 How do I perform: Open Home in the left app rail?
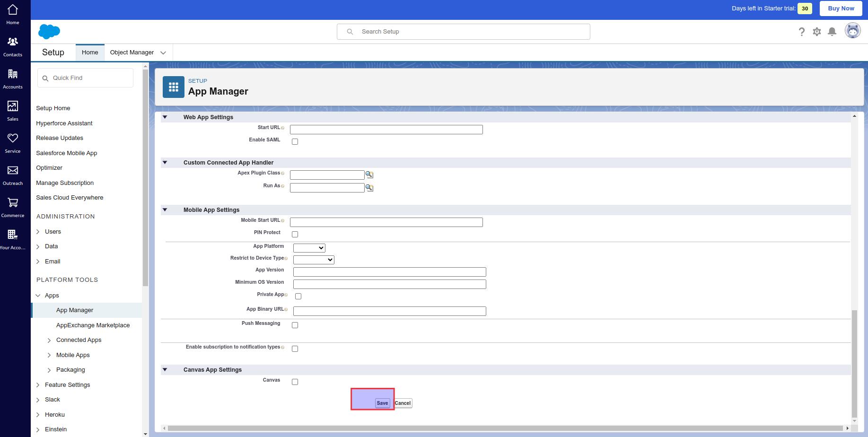click(13, 14)
